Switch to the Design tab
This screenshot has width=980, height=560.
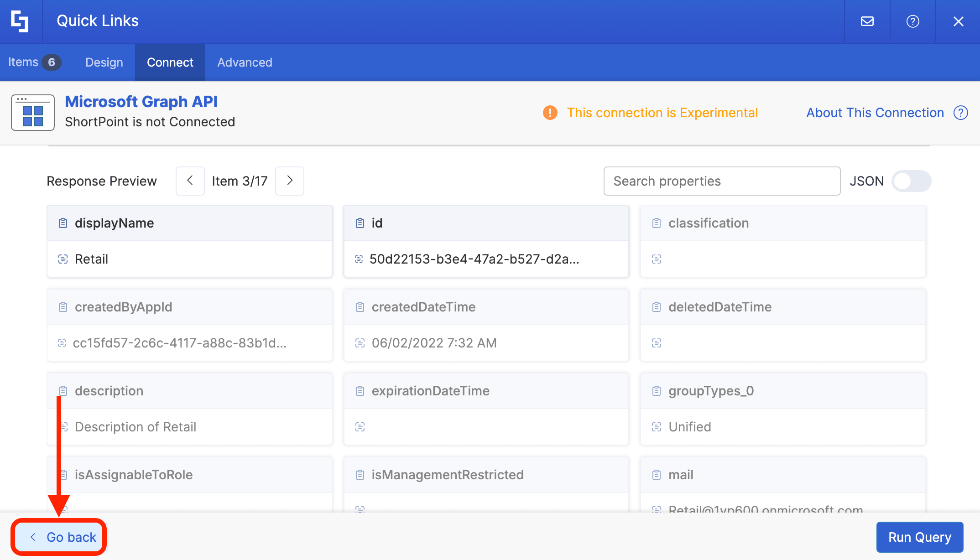(104, 62)
